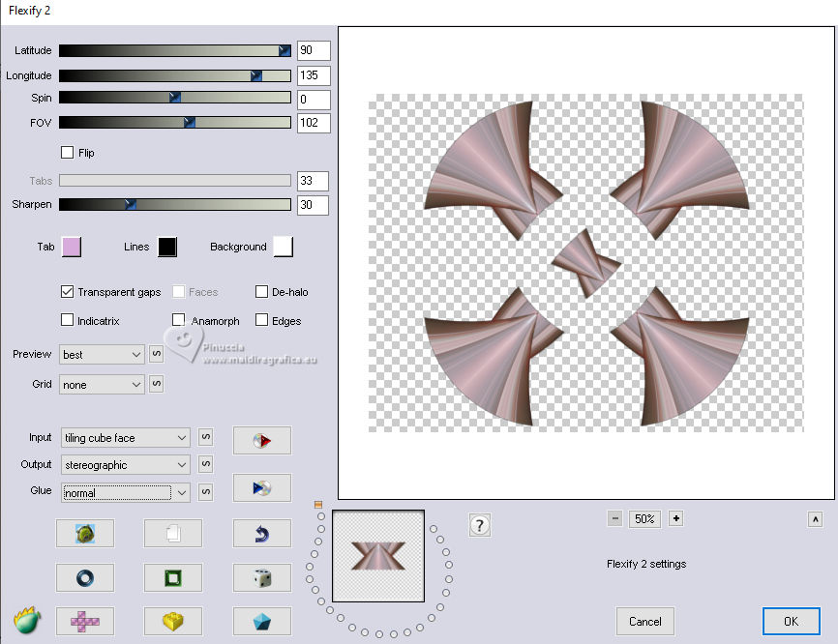Click the yellow brick icon button
This screenshot has width=838, height=644.
pyautogui.click(x=173, y=621)
